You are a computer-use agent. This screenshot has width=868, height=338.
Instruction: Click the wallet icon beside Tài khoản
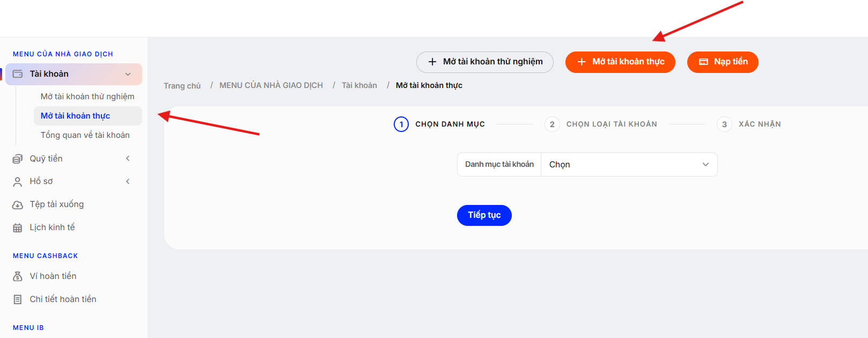pos(18,74)
